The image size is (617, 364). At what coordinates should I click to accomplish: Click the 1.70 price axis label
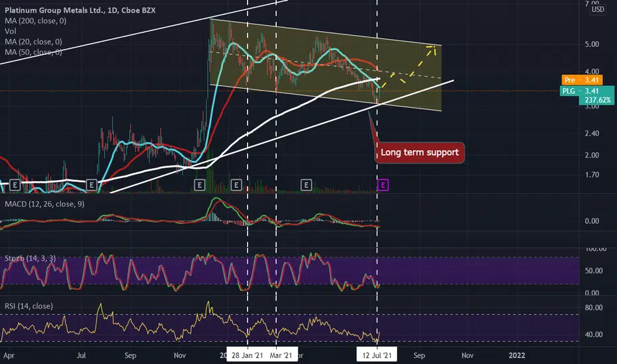[x=592, y=175]
